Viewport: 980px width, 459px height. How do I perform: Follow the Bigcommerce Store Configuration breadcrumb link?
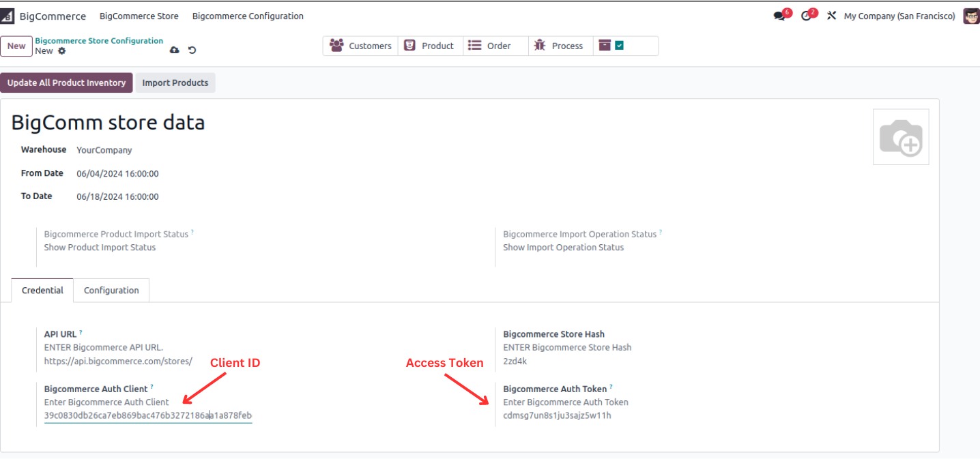pyautogui.click(x=99, y=41)
